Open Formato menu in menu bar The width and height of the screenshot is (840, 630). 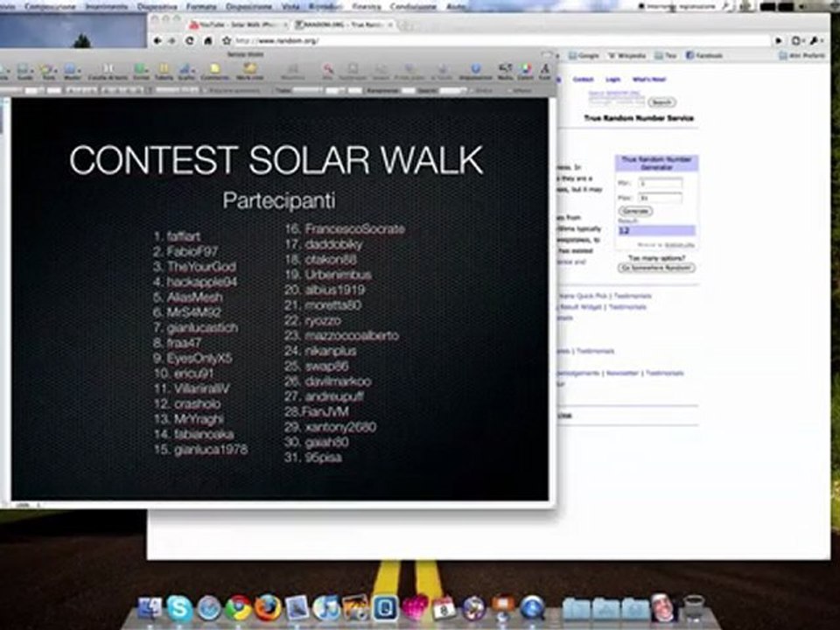pyautogui.click(x=201, y=6)
